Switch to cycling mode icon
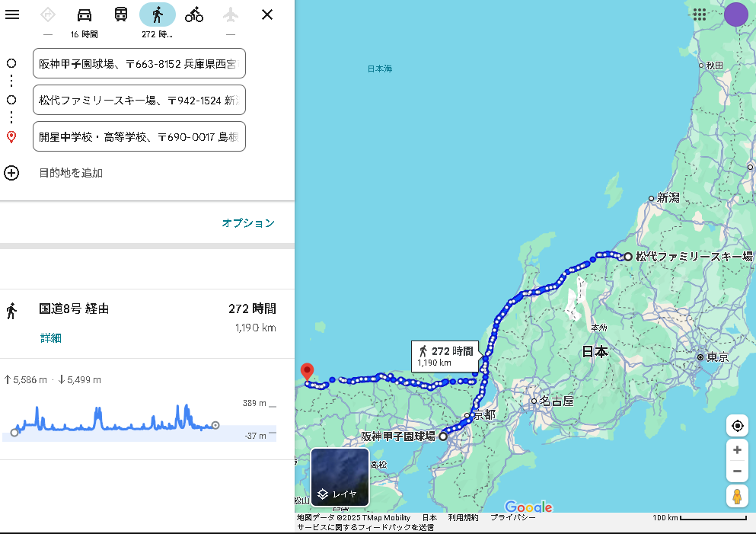This screenshot has height=534, width=756. pos(194,15)
